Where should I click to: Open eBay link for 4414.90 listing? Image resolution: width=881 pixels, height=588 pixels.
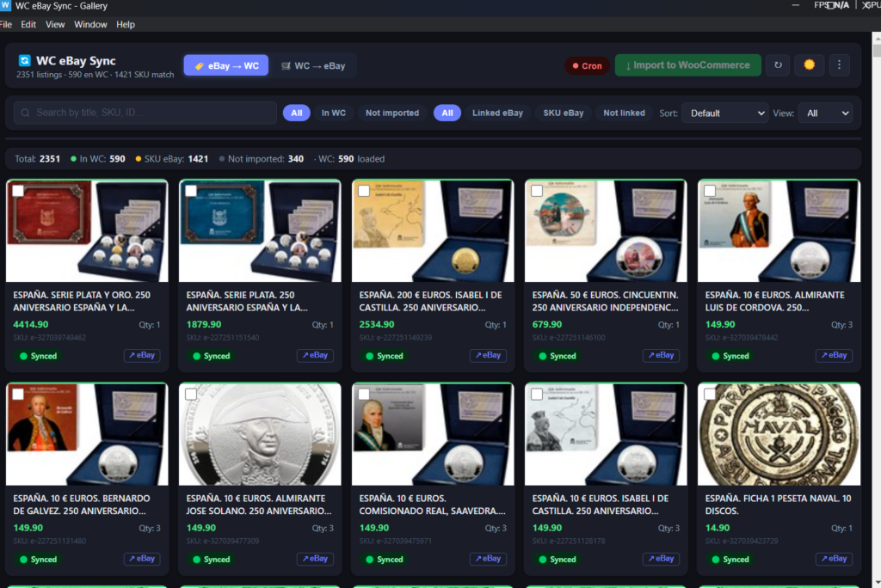[141, 356]
